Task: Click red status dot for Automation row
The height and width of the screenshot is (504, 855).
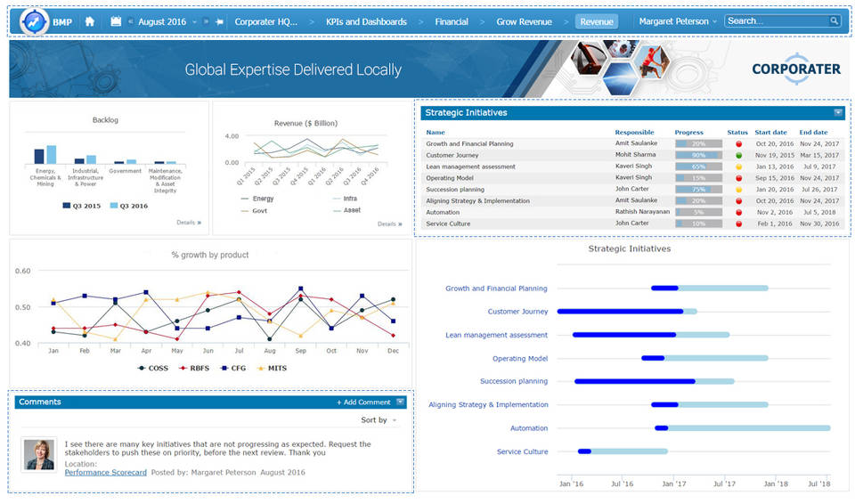Action: click(738, 213)
